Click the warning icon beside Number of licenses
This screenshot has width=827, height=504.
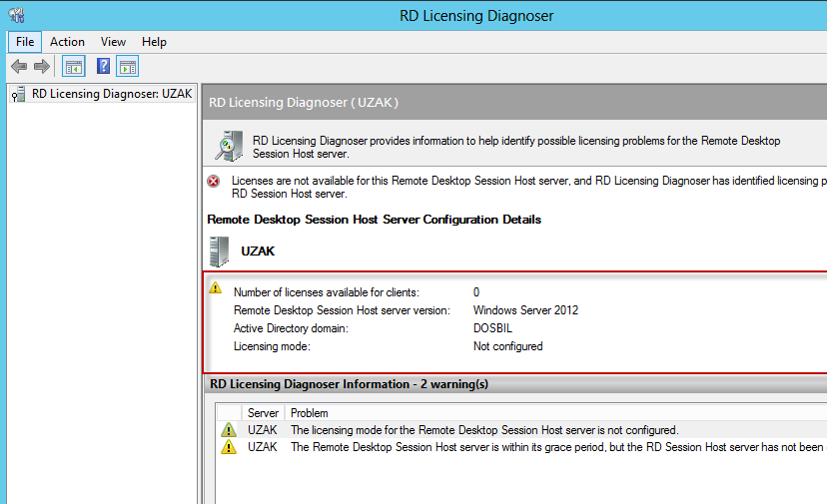click(x=215, y=287)
